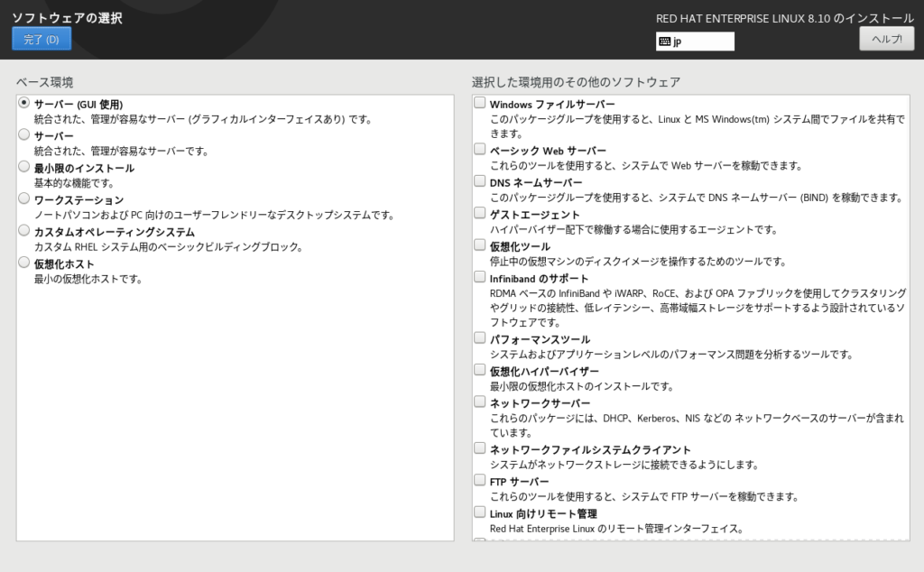This screenshot has height=572, width=924.
Task: Choose カスタムオペレーティングシステム radio option
Action: tap(24, 232)
